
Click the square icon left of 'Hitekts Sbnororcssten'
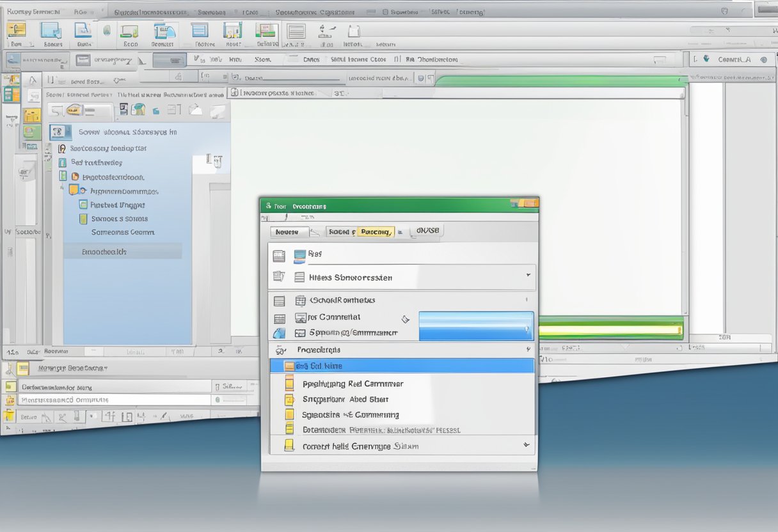click(299, 278)
